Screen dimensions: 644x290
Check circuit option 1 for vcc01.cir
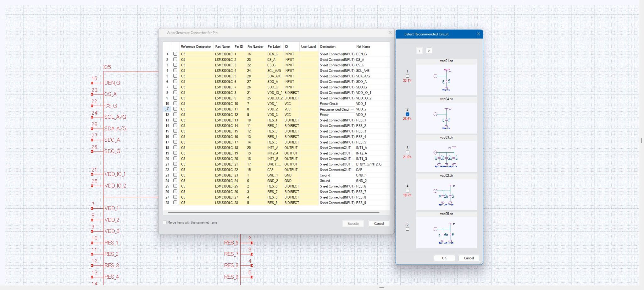408,76
